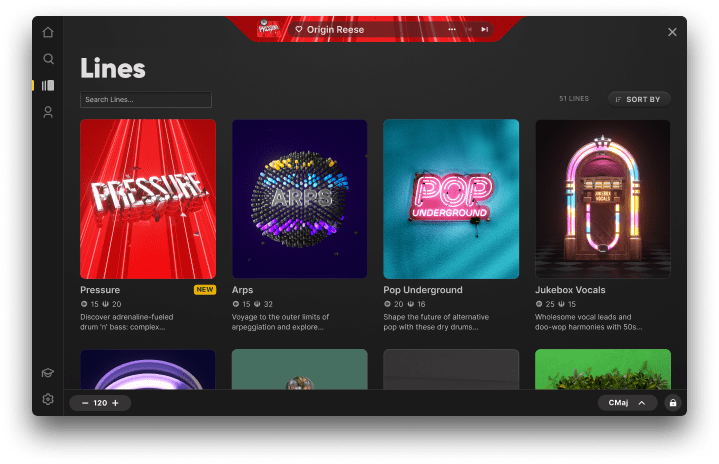
Task: Open the user profile icon
Action: tap(48, 112)
